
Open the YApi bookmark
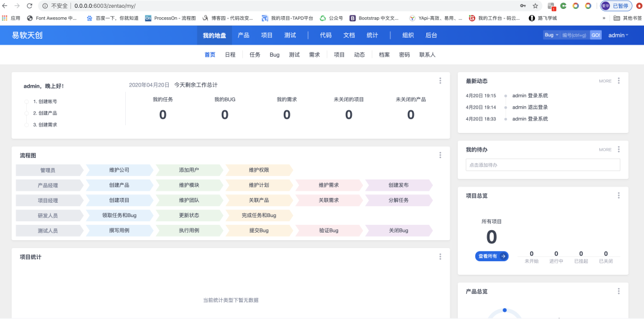click(435, 18)
